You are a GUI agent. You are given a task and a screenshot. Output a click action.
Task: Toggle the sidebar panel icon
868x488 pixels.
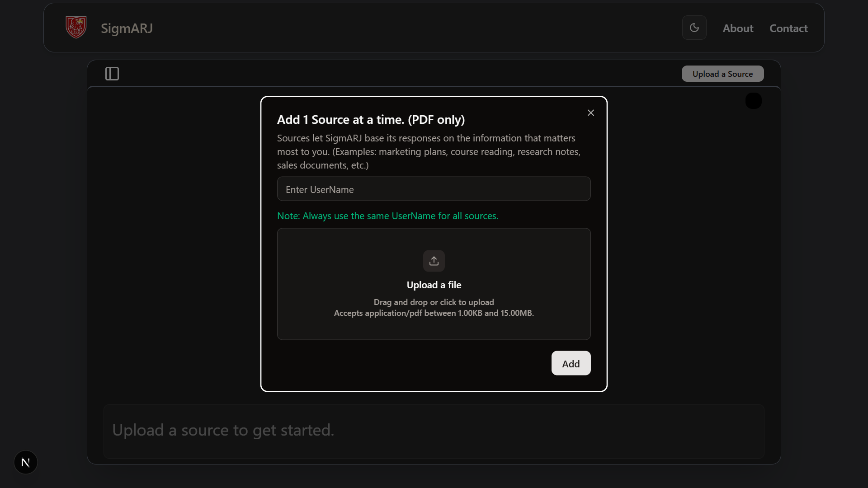tap(112, 74)
